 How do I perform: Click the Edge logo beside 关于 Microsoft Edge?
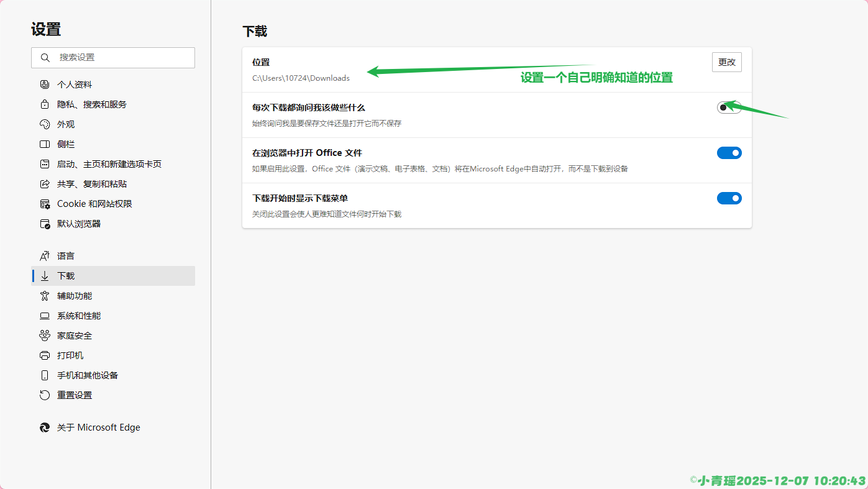tap(45, 427)
